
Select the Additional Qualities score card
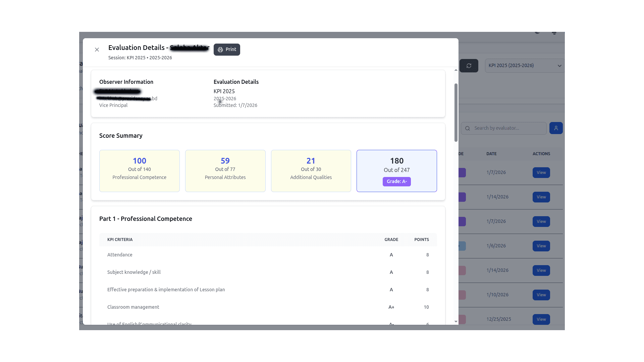[x=311, y=171]
